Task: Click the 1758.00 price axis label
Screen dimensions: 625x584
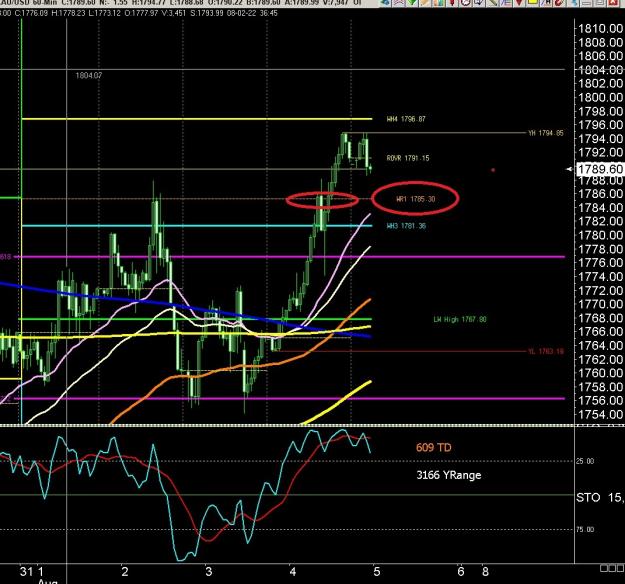Action: point(600,387)
